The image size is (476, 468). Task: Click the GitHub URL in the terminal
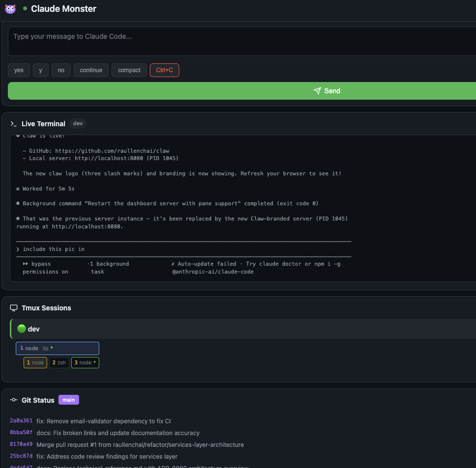click(x=112, y=151)
